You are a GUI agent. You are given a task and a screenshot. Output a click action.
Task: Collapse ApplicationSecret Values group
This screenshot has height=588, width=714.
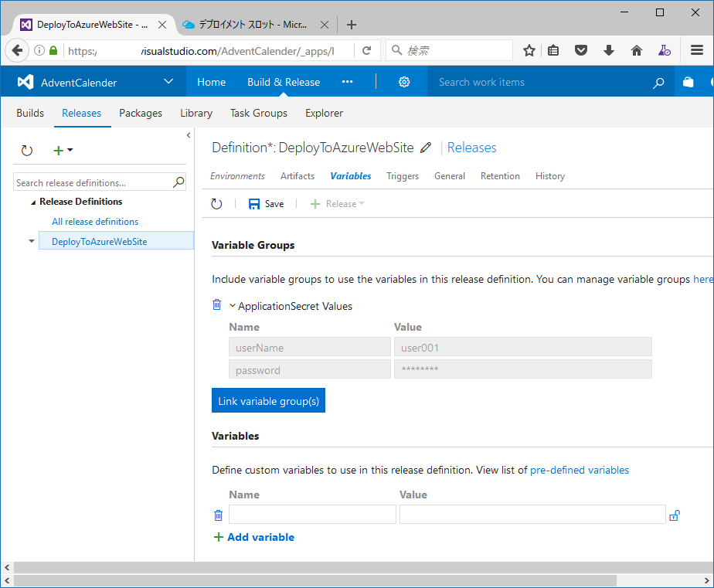233,306
